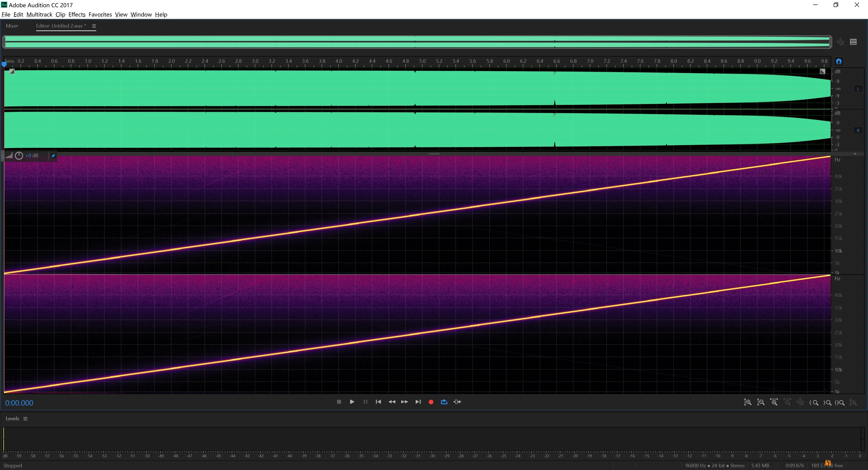Open the Edit menu
Screen dimensions: 868x470
coord(18,14)
